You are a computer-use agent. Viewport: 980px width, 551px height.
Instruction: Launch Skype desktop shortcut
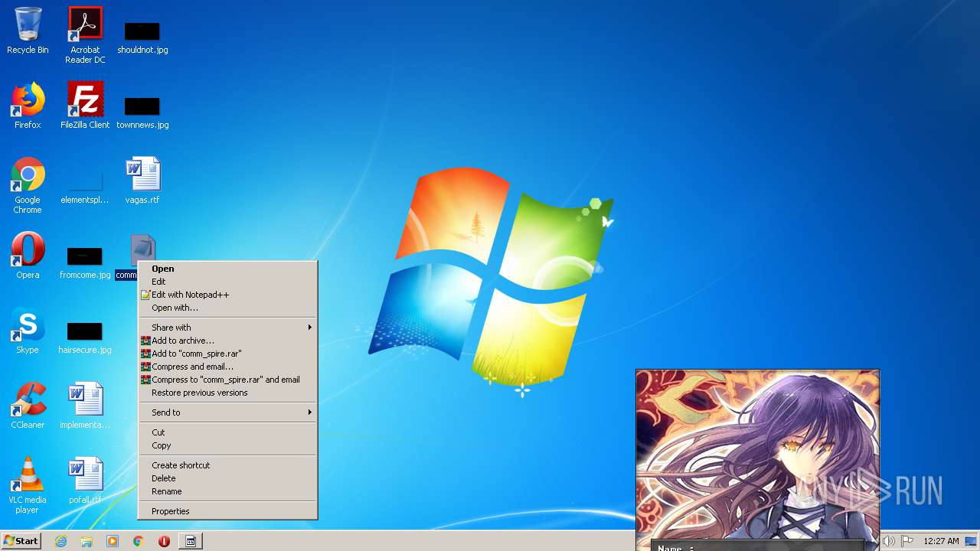tap(28, 331)
